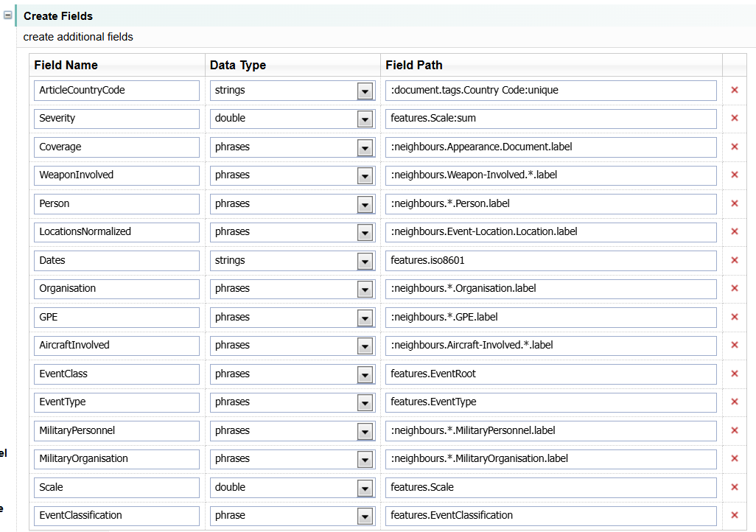Remove the EventClassification field row

tap(734, 515)
